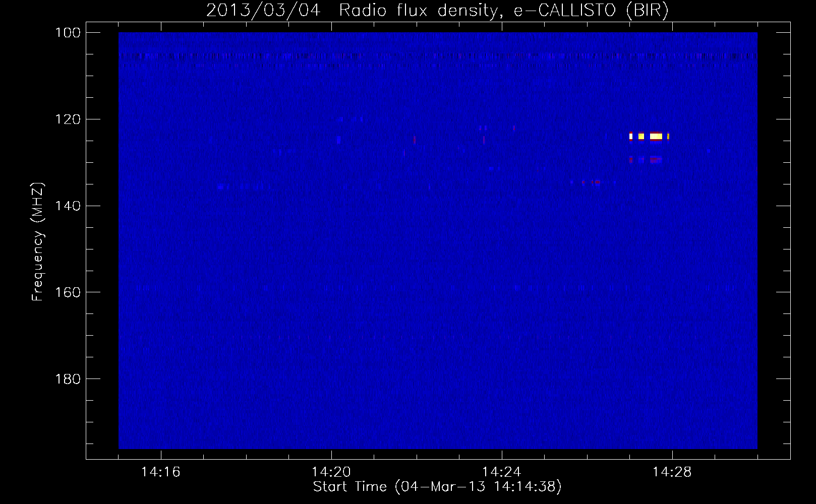
Task: Click the plot title 'Radio flux density, e-CALLISTO (BIR)'
Action: (x=504, y=10)
